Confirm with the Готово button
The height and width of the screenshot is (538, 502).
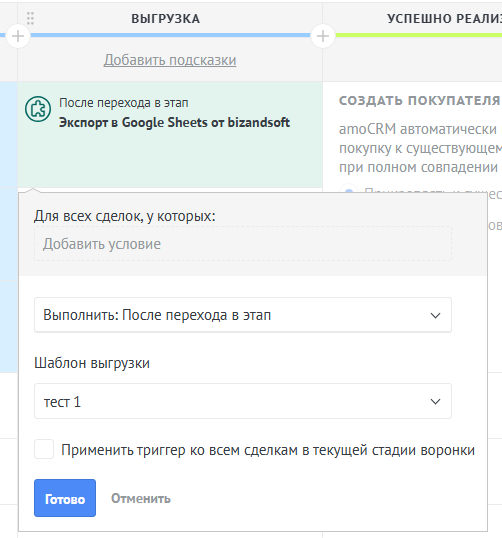pos(65,498)
